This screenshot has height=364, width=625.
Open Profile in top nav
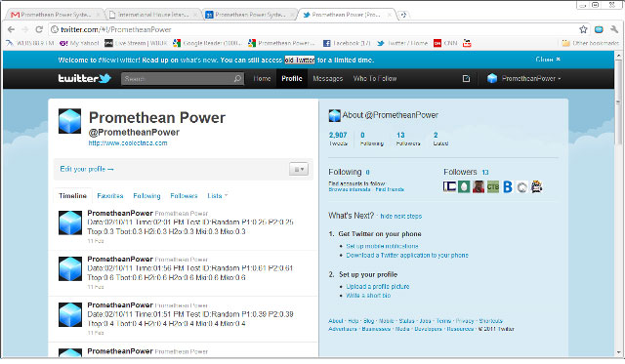(292, 78)
